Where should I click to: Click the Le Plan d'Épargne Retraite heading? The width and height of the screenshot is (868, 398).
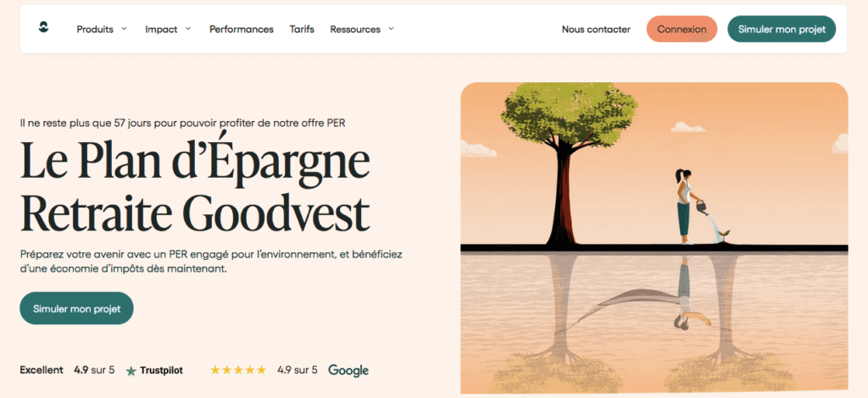click(195, 186)
